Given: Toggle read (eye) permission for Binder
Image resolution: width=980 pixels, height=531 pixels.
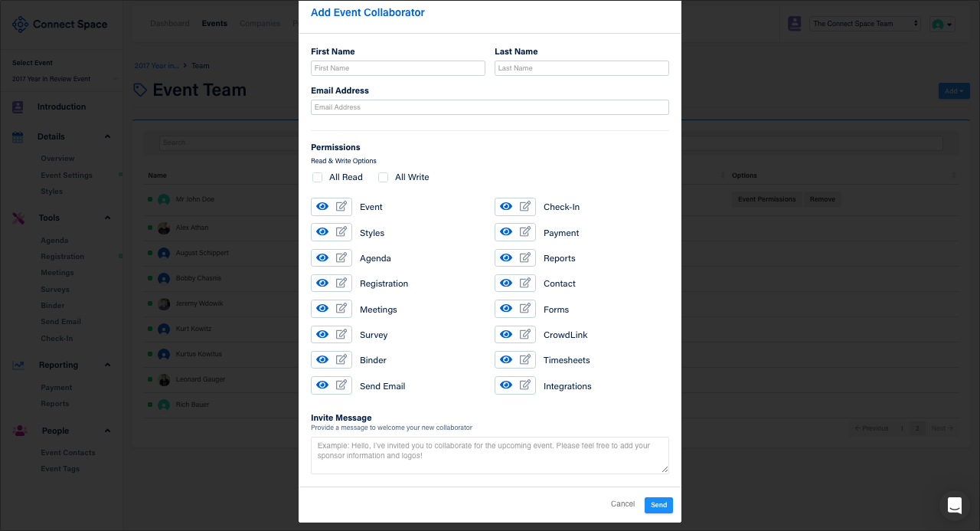Looking at the screenshot, I should click(322, 360).
